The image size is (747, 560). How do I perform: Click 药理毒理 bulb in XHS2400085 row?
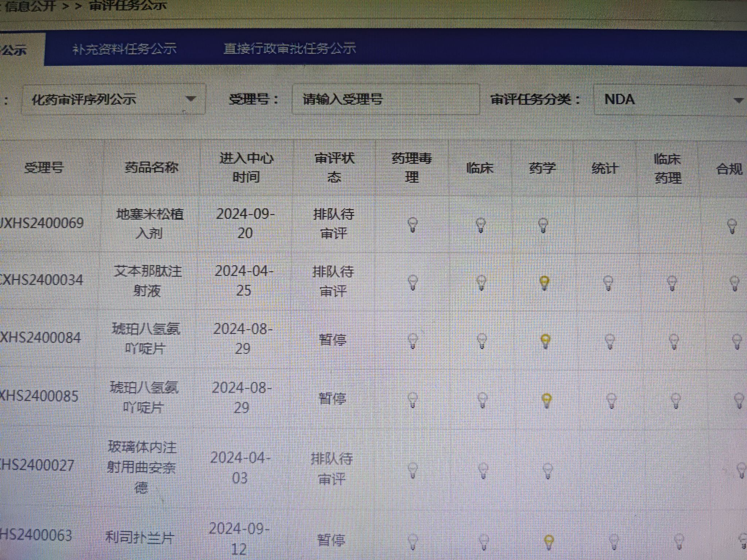pos(413,400)
